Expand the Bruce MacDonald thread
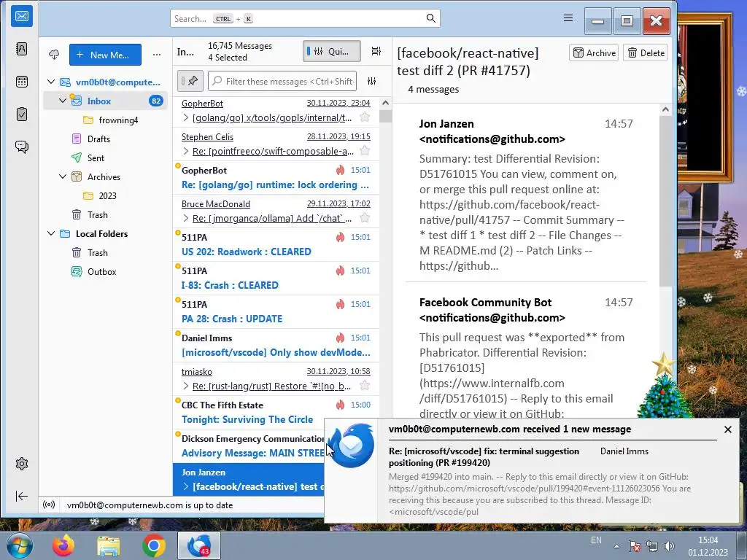Image resolution: width=747 pixels, height=560 pixels. click(186, 219)
